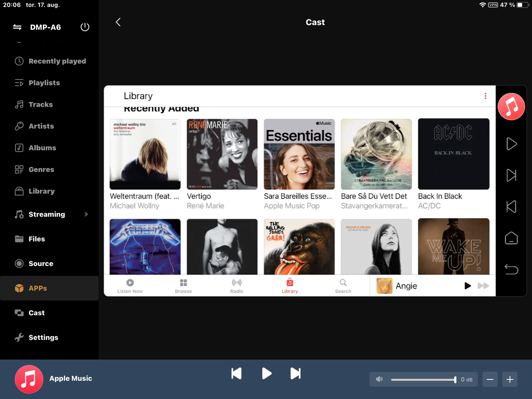Tap the outlined next-track icon in the right panel
The image size is (532, 399).
coord(511,175)
